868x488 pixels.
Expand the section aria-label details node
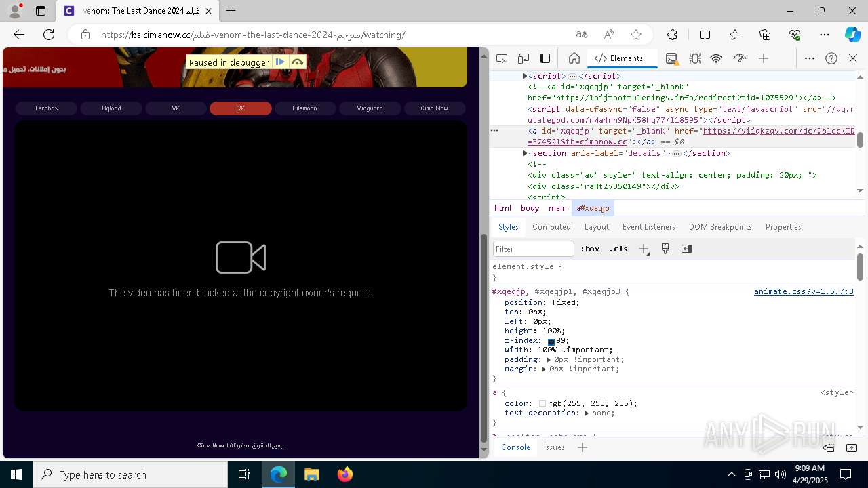tap(525, 153)
